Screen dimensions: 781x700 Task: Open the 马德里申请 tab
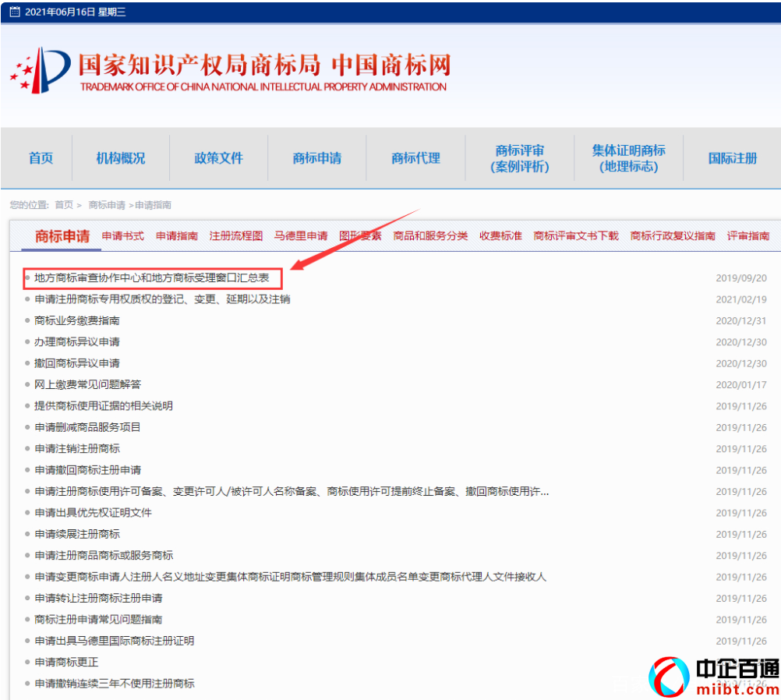click(301, 236)
